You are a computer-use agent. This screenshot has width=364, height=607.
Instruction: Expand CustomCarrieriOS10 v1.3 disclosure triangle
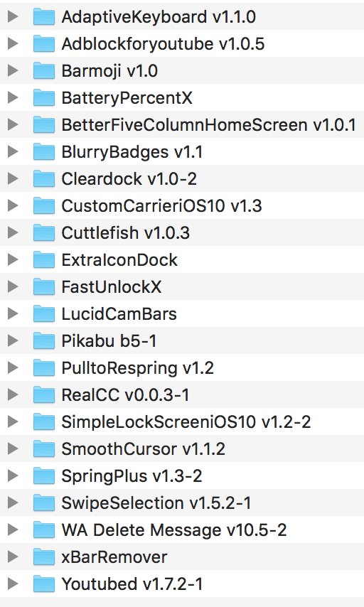(14, 205)
